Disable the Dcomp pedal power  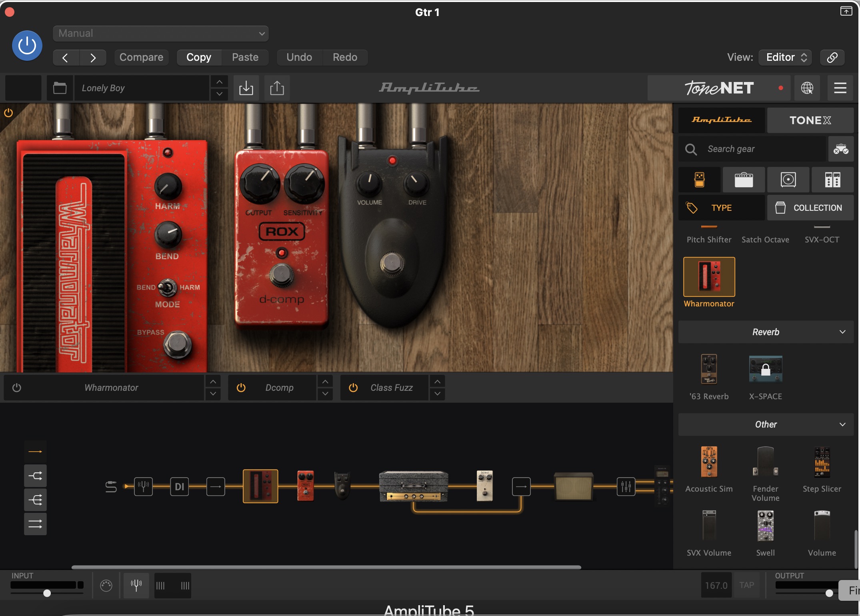click(x=241, y=388)
